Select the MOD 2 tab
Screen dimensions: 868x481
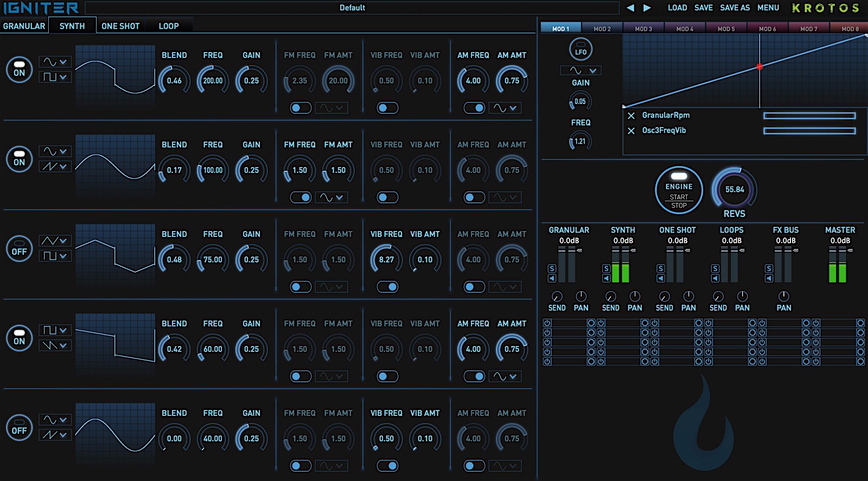pyautogui.click(x=602, y=28)
